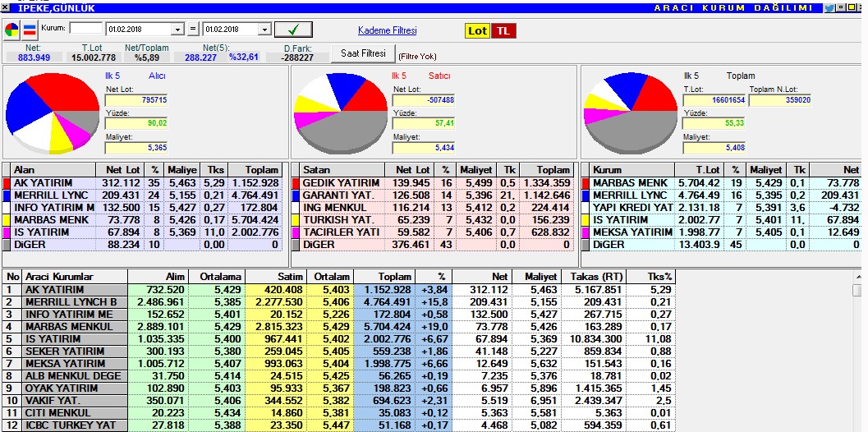Click into the Kurum input field
The image size is (868, 432).
85,28
